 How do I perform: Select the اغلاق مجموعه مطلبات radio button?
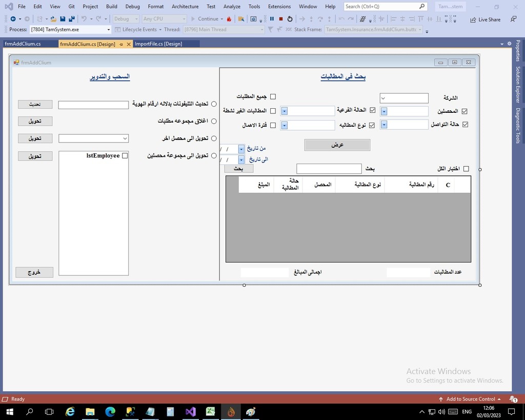click(214, 121)
